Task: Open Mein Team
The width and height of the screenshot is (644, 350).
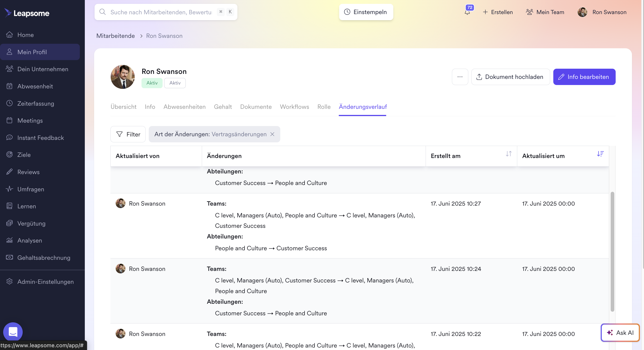Action: coord(545,12)
